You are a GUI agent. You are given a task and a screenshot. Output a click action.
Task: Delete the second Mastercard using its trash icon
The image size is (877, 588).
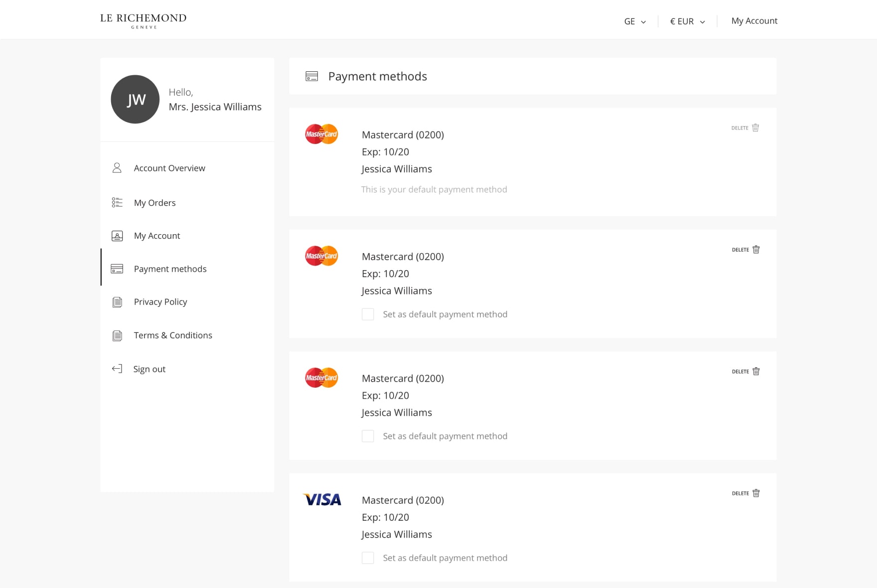756,250
